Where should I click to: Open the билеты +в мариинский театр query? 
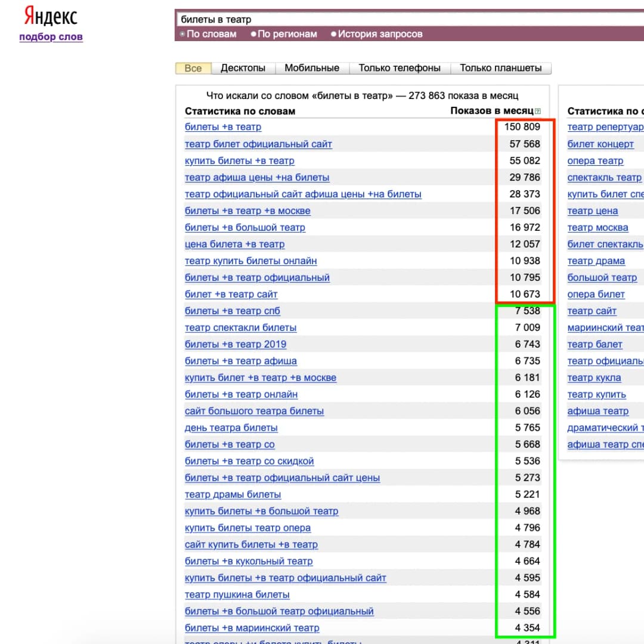[252, 628]
